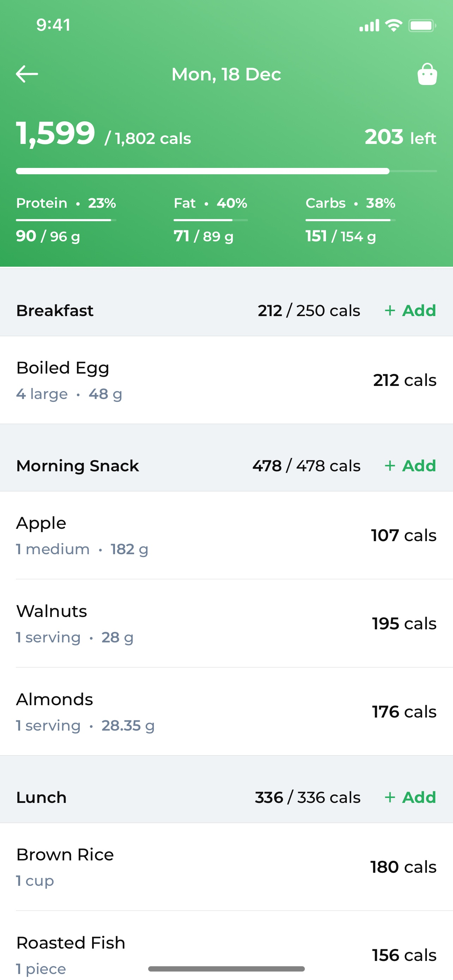
Task: Tap the Carbs 38% macro section
Action: [350, 219]
